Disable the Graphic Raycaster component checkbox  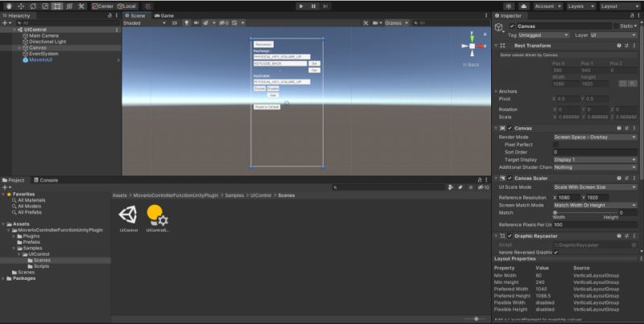point(510,236)
